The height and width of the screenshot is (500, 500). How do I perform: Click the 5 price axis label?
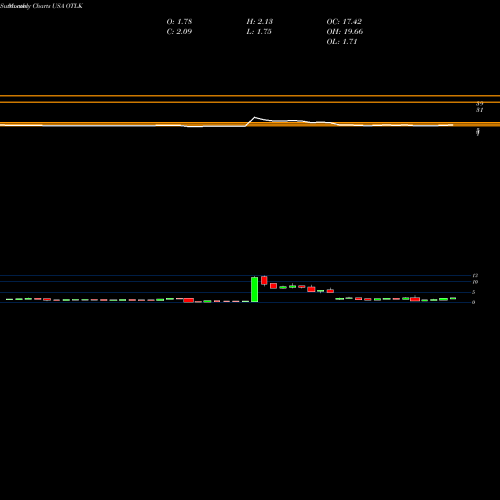click(474, 292)
